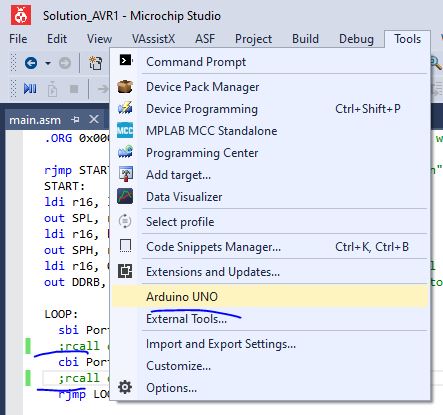Click the Navigate Backward arrow icon

[31, 63]
